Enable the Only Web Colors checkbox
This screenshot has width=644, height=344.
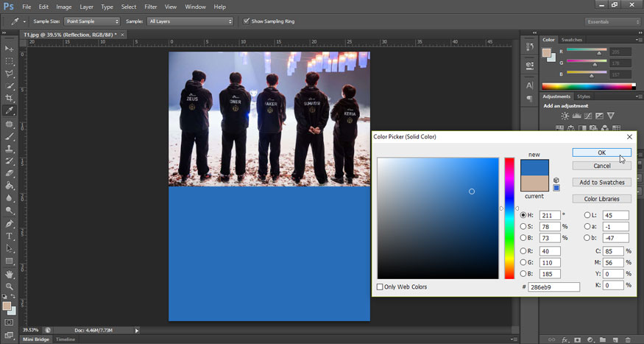coord(380,287)
